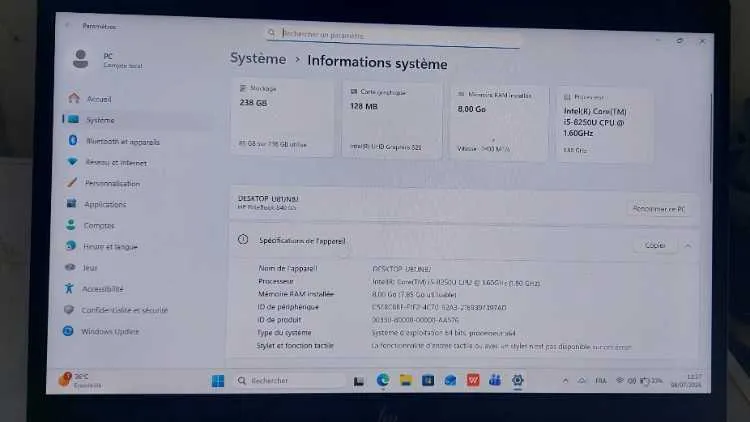750x422 pixels.
Task: Click the Heure et langue globe icon
Action: (71, 245)
